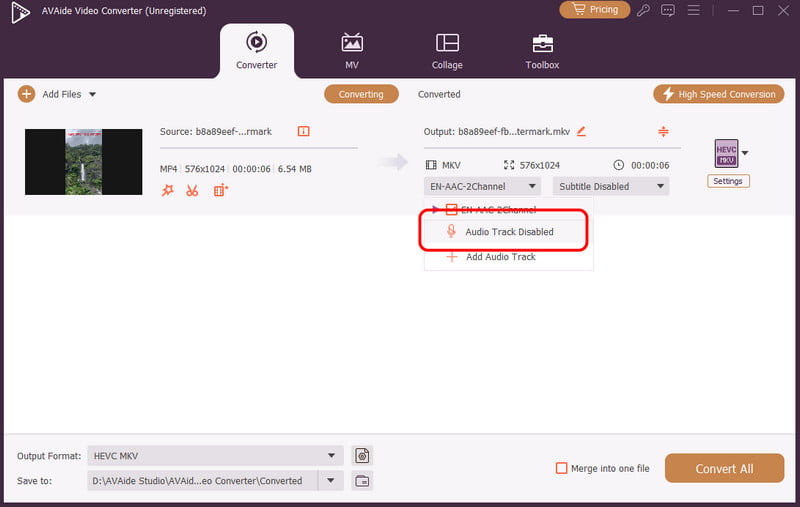Viewport: 800px width, 507px height.
Task: Click the scissors cut icon
Action: tap(192, 190)
